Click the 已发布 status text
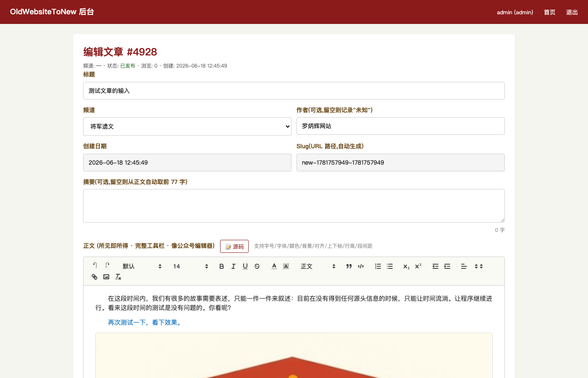The image size is (588, 378). 128,66
